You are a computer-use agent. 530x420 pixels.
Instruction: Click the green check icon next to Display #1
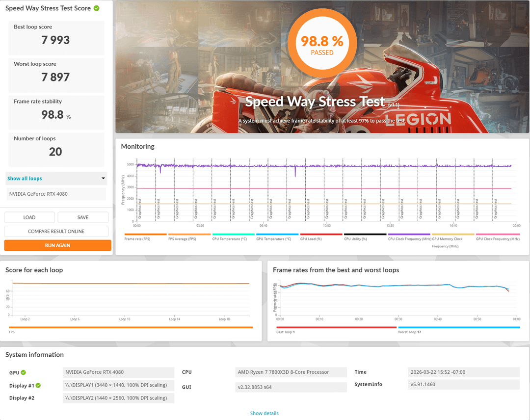(38, 385)
